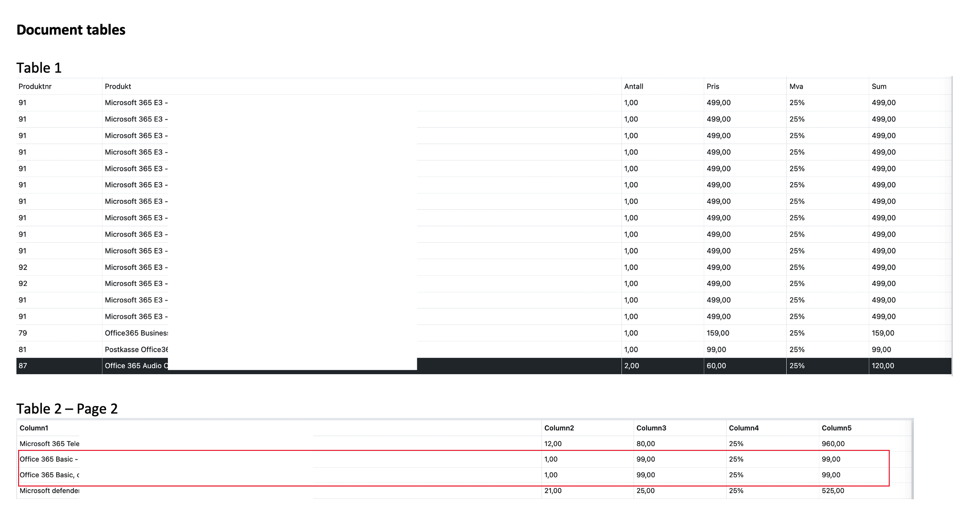Click the Produktnr column header
The width and height of the screenshot is (980, 520).
coord(35,87)
